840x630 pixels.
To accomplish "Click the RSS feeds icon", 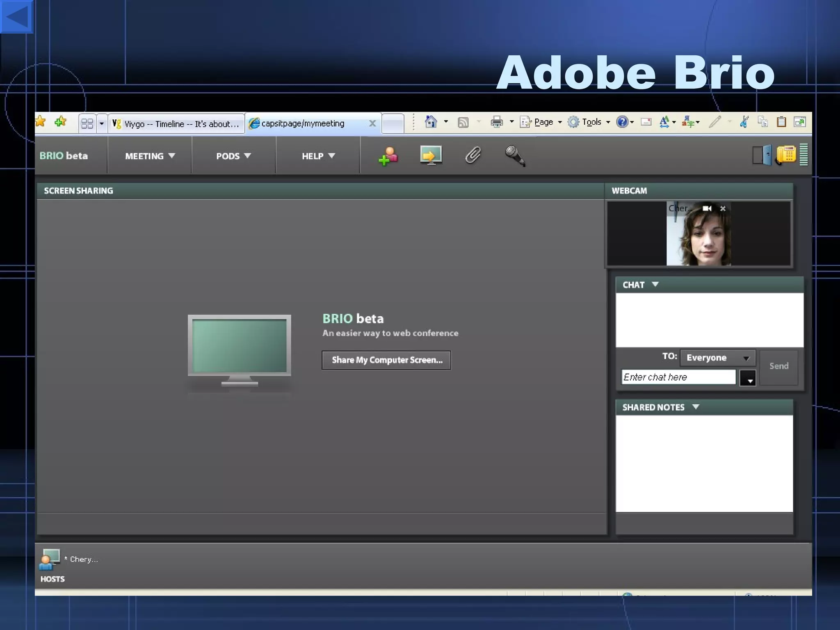I will click(463, 122).
